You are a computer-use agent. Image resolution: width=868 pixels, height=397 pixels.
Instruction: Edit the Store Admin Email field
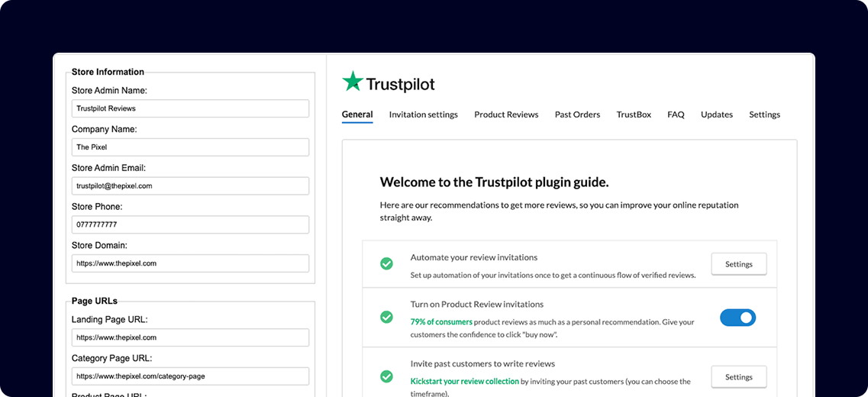coord(190,186)
